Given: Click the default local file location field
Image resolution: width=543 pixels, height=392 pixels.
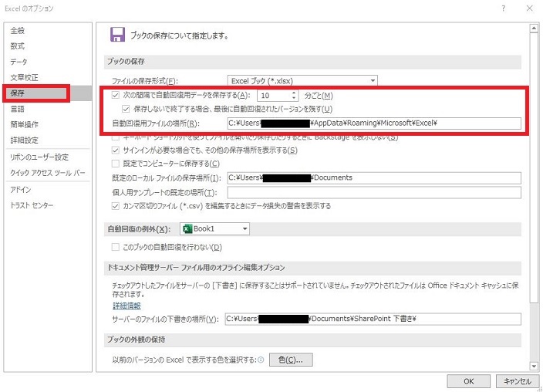Looking at the screenshot, I should 374,177.
